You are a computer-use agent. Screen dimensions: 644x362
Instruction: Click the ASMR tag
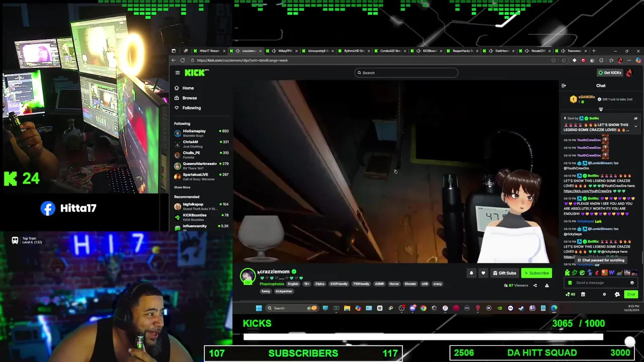[x=379, y=284]
